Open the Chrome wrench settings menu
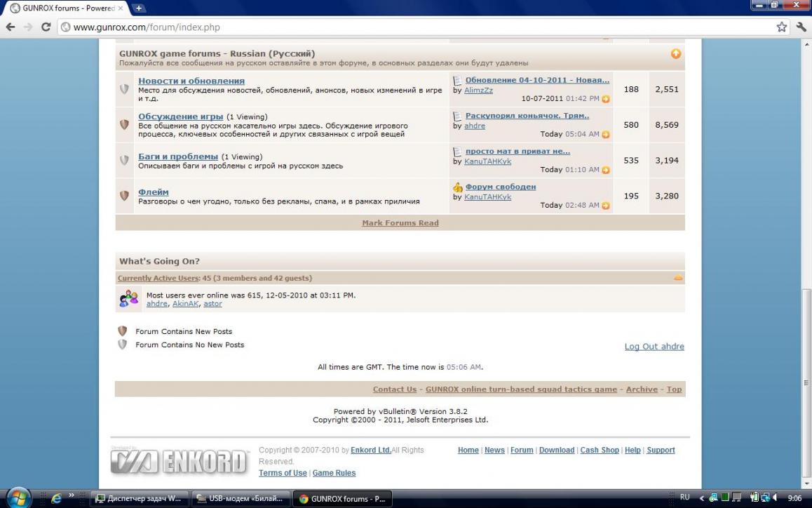The height and width of the screenshot is (508, 812). click(801, 27)
